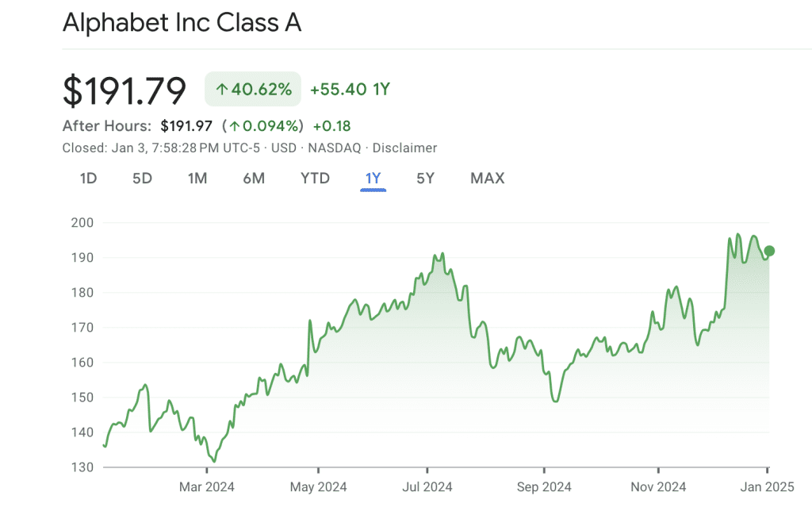Switch to the 5D chart view
The image size is (812, 511).
click(143, 179)
